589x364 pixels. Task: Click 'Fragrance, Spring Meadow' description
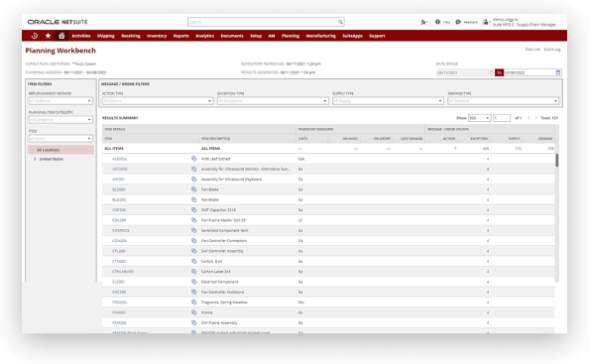coord(224,303)
